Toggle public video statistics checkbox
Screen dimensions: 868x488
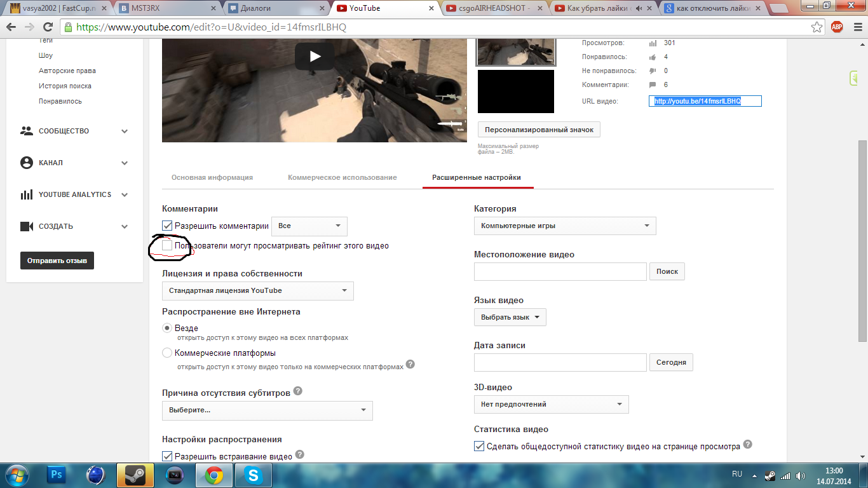480,446
